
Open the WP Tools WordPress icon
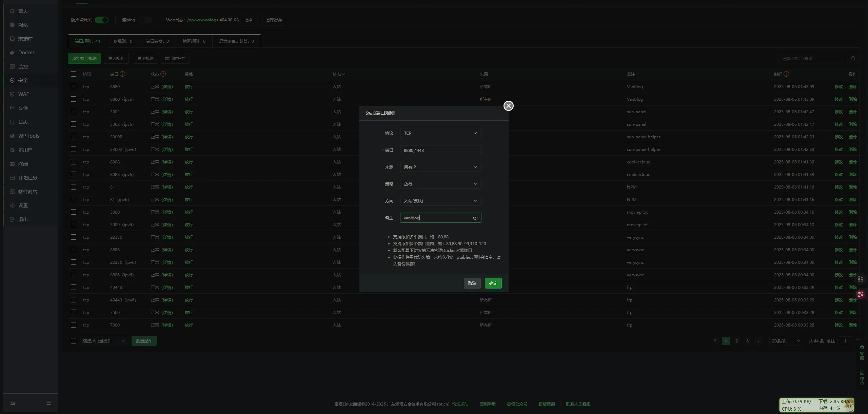pyautogui.click(x=12, y=136)
